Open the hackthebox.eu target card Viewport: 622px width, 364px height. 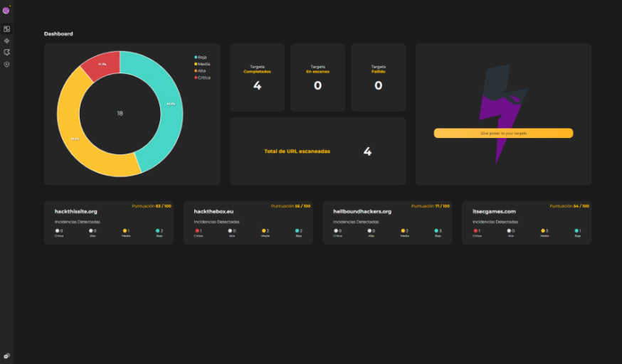(x=248, y=223)
